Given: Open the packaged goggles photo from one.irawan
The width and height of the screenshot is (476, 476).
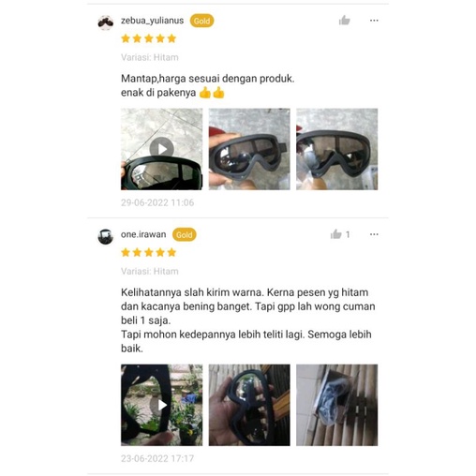Looking at the screenshot, I should [x=337, y=405].
